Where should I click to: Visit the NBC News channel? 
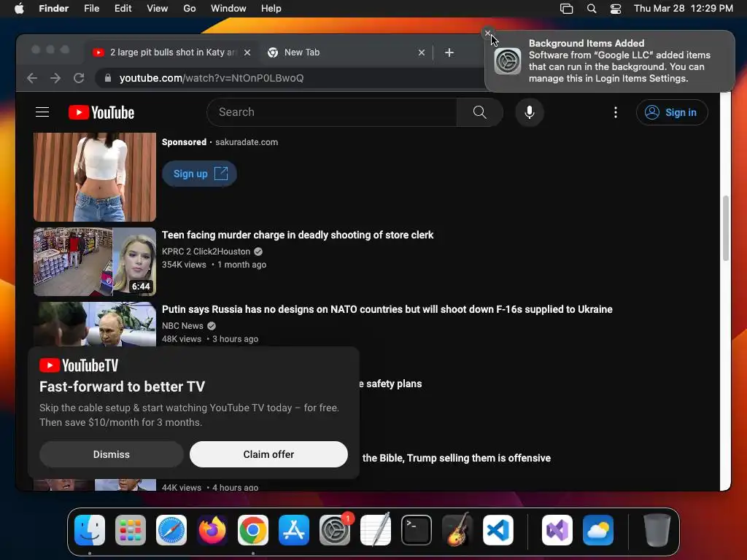pos(182,326)
